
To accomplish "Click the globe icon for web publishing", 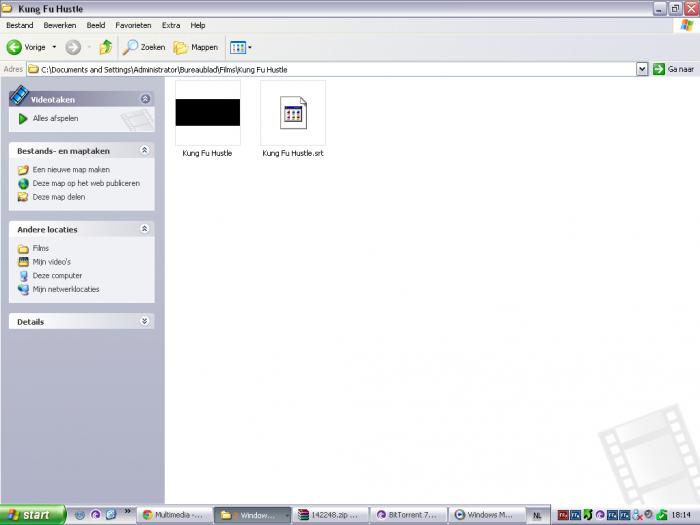I will pos(23,183).
